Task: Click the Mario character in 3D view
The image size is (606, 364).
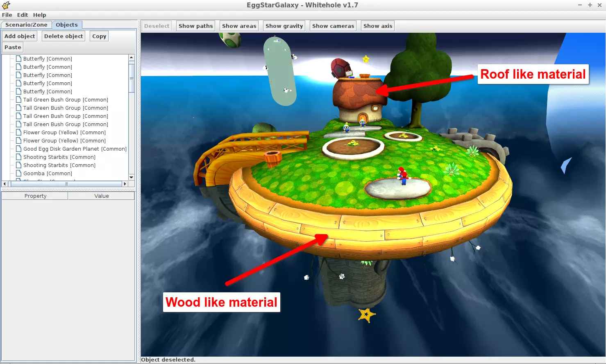Action: tap(402, 176)
